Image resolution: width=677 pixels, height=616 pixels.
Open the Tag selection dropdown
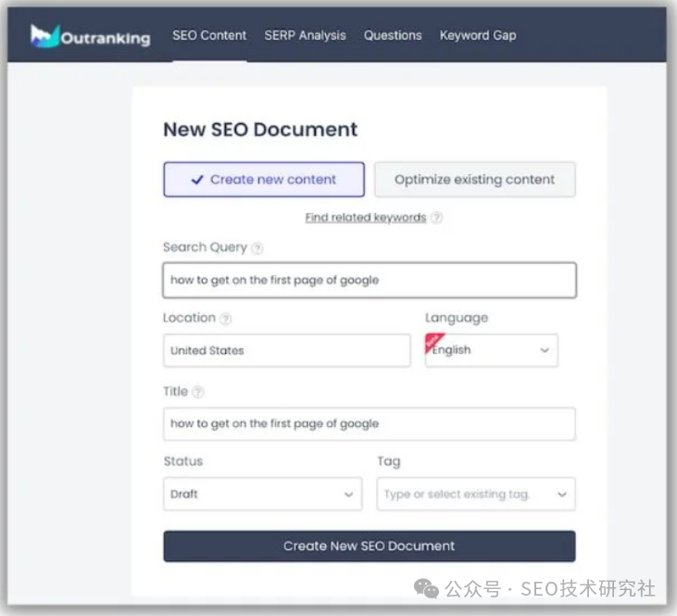click(475, 494)
